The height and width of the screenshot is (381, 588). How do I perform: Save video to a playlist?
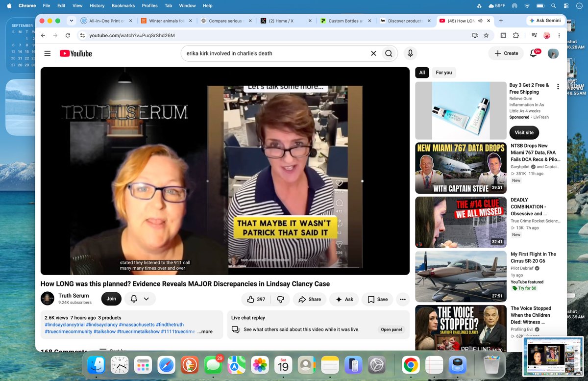point(377,299)
